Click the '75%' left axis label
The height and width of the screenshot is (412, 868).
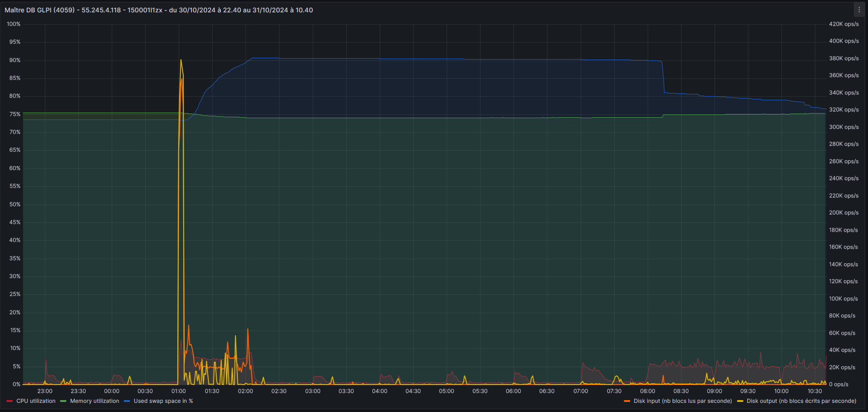pyautogui.click(x=15, y=114)
